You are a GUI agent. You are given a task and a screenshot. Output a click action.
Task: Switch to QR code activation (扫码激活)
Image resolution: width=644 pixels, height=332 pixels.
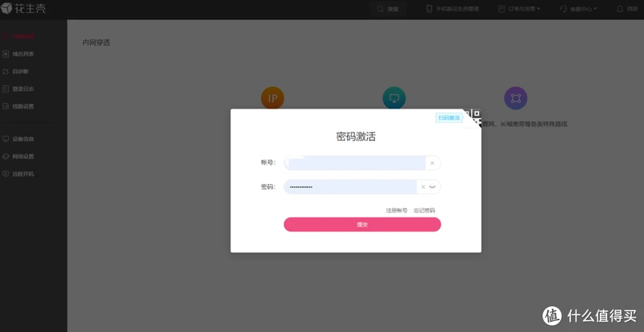(449, 118)
